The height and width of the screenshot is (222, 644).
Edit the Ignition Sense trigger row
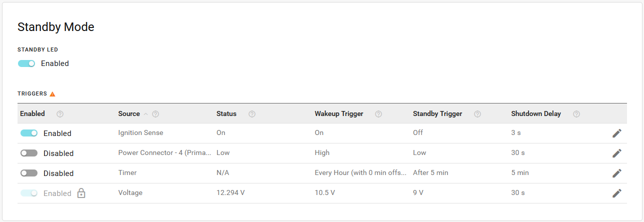[617, 133]
